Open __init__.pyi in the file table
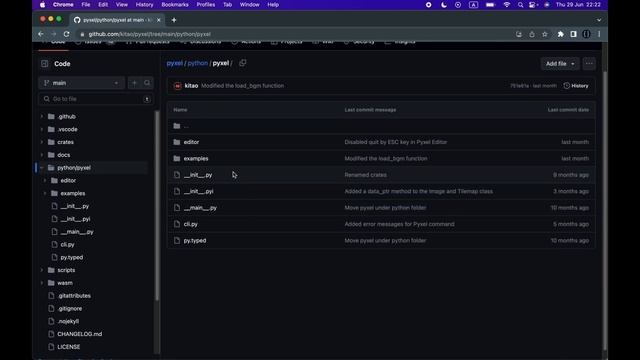Image resolution: width=640 pixels, height=360 pixels. click(198, 191)
